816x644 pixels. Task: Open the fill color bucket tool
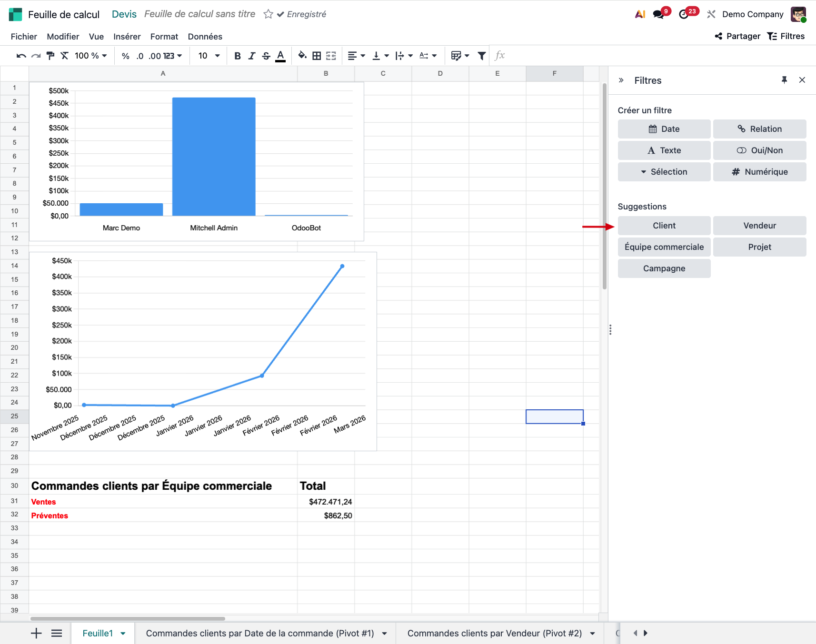(x=302, y=56)
